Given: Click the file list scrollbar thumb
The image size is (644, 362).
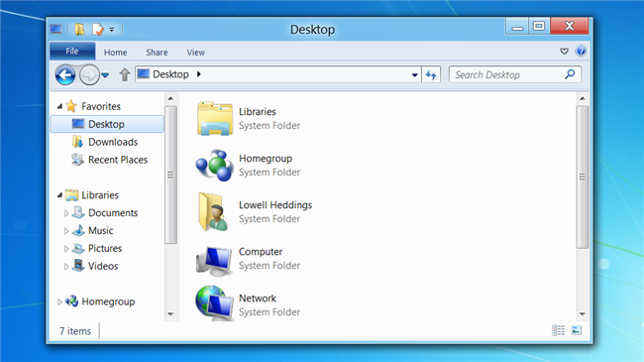Looking at the screenshot, I should [x=583, y=177].
